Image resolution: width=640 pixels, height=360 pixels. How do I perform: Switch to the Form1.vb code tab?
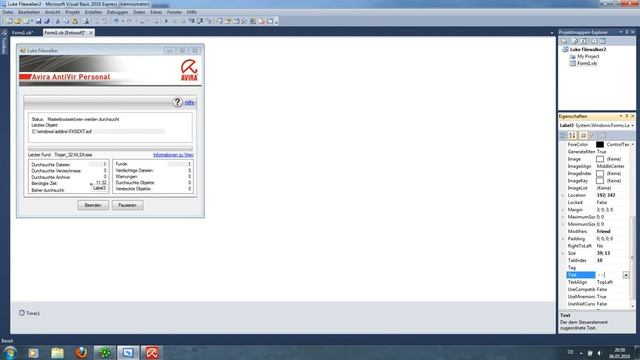[x=22, y=32]
